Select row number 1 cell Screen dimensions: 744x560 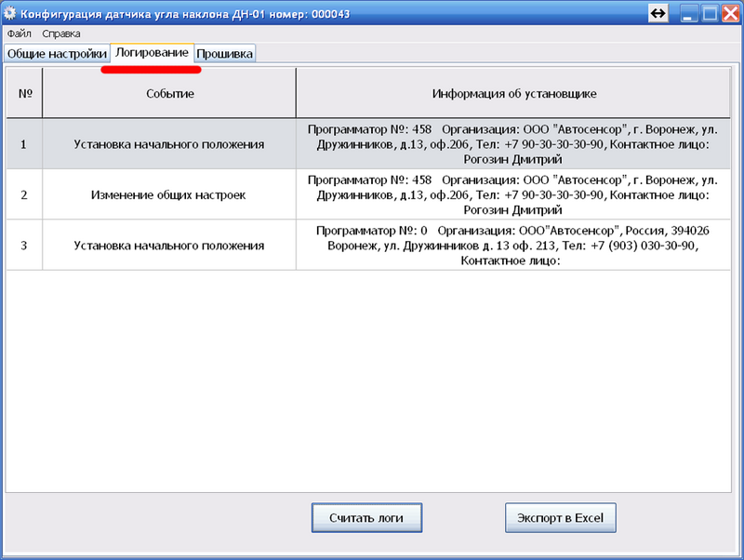coord(24,144)
